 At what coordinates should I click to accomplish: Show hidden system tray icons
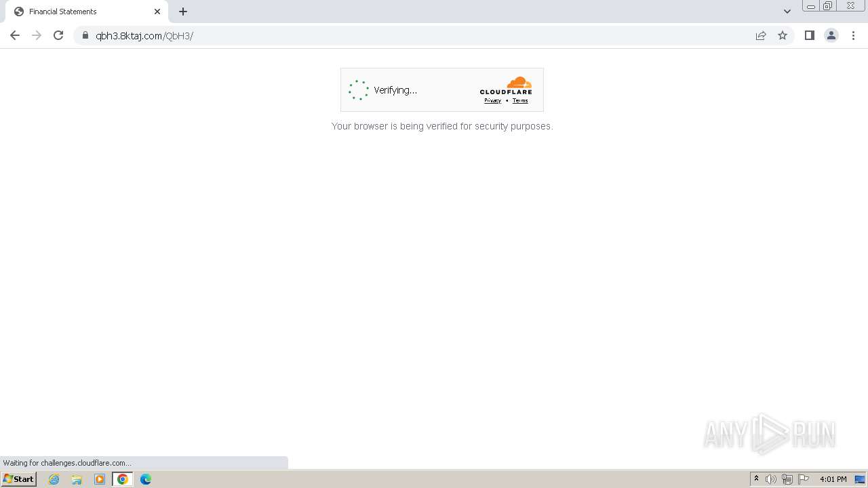tap(756, 479)
